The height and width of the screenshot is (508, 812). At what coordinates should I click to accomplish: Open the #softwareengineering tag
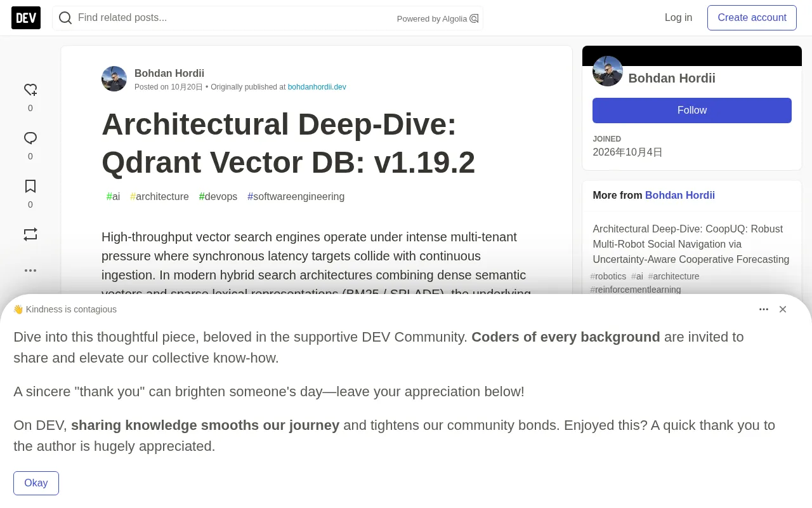[296, 197]
